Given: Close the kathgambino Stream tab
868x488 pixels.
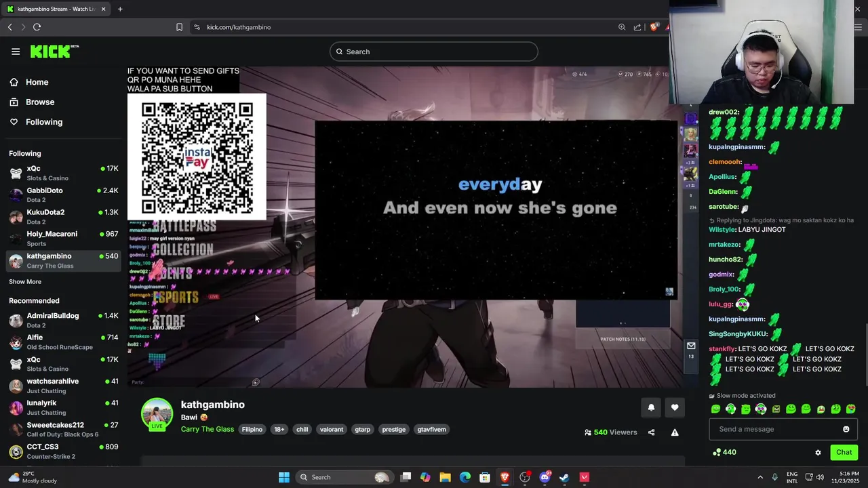Looking at the screenshot, I should pyautogui.click(x=103, y=9).
